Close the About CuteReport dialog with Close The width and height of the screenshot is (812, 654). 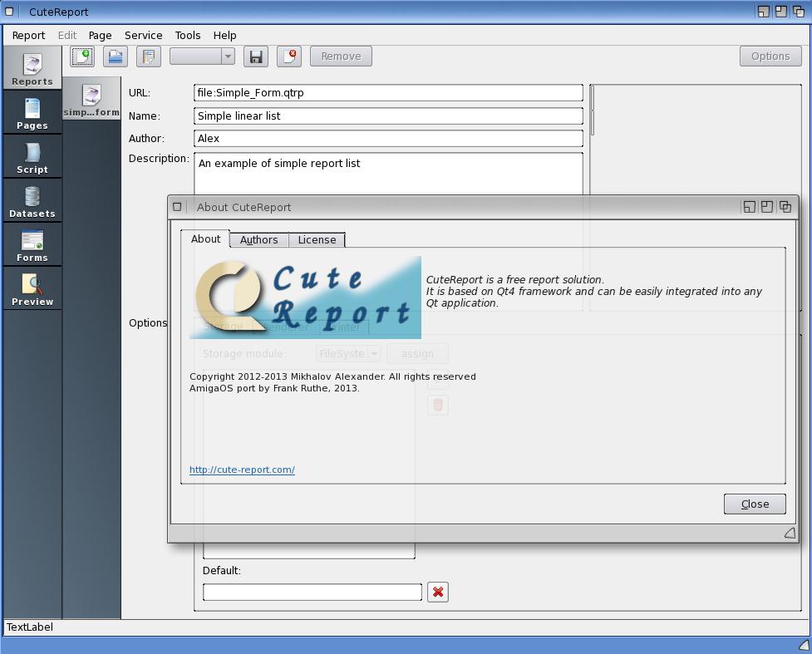(755, 504)
